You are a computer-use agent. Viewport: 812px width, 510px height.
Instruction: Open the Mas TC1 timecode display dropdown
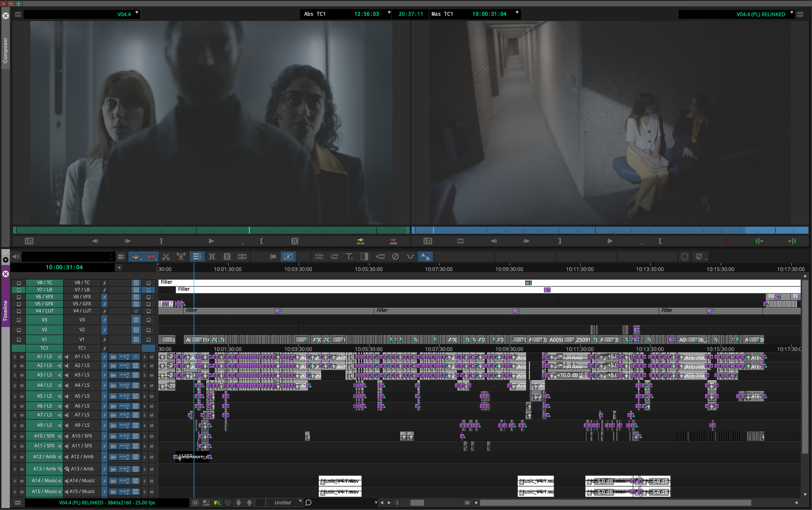(x=517, y=13)
